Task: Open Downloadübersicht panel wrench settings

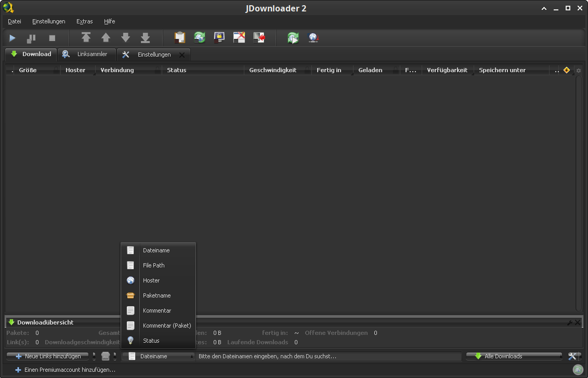Action: (x=570, y=322)
